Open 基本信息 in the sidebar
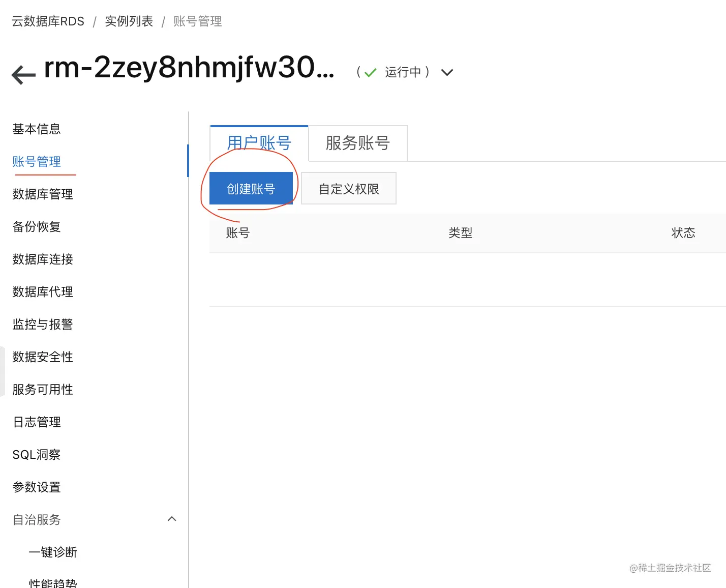The height and width of the screenshot is (588, 726). [37, 129]
